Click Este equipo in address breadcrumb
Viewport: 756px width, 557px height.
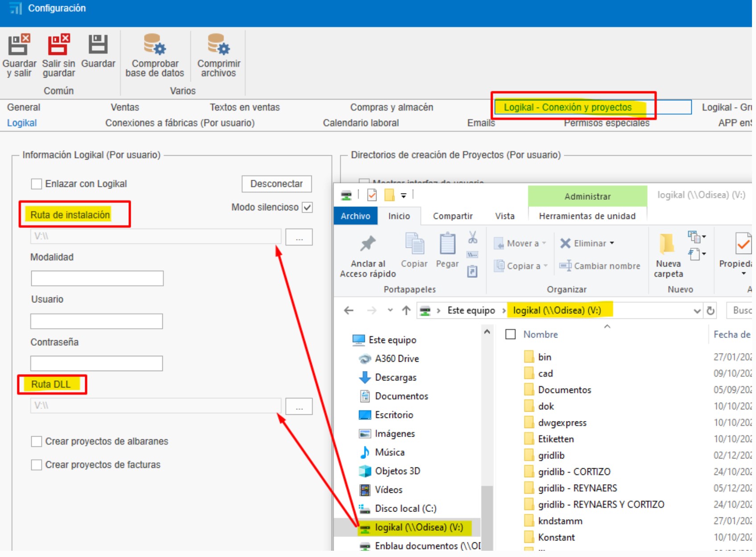(x=471, y=311)
